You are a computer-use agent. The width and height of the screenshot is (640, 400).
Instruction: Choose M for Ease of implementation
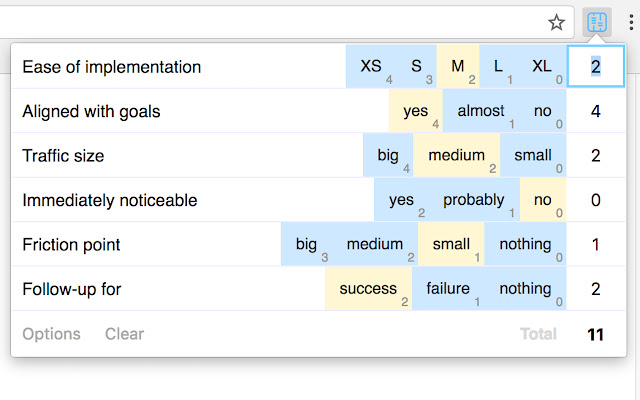pyautogui.click(x=458, y=67)
